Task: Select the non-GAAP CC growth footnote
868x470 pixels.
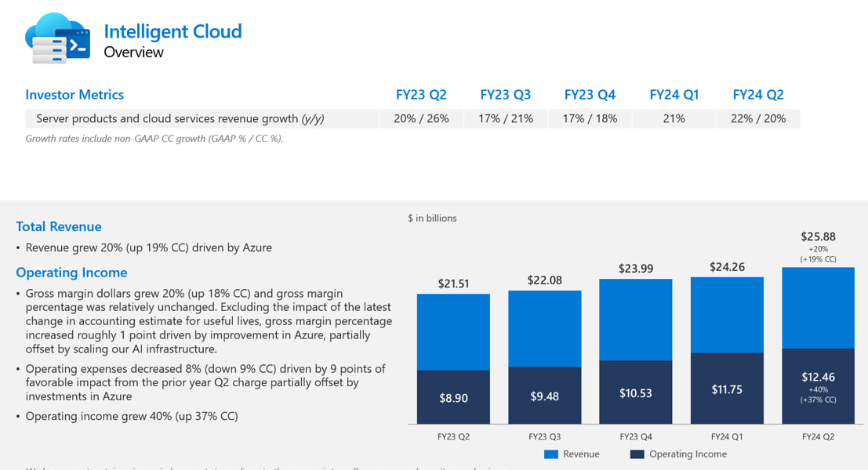Action: click(x=154, y=139)
